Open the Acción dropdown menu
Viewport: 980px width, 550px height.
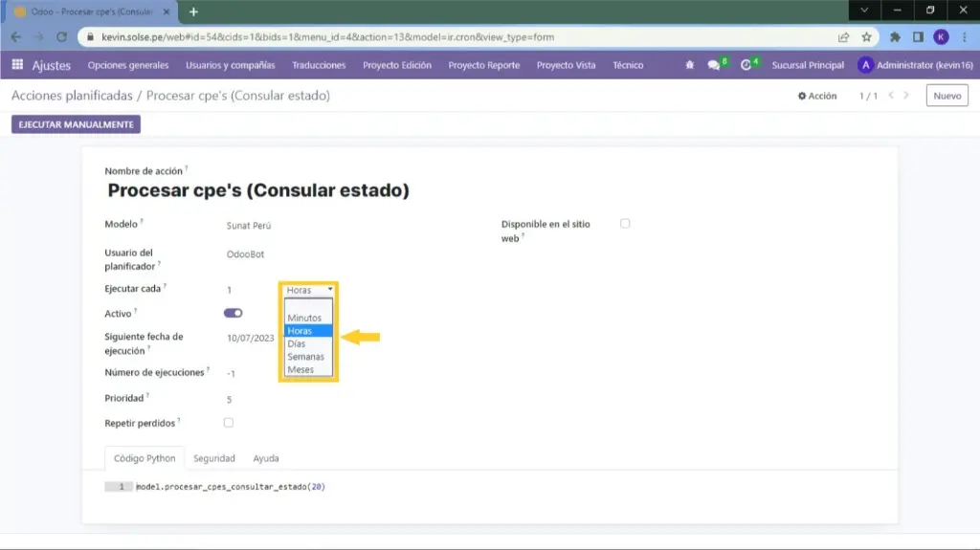point(817,96)
